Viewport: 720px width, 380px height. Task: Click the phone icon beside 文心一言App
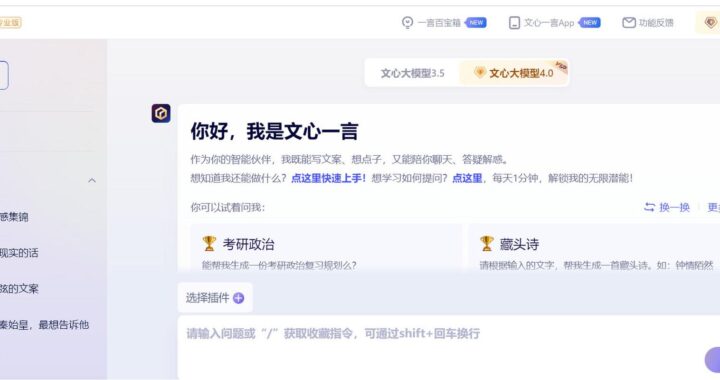coord(514,22)
